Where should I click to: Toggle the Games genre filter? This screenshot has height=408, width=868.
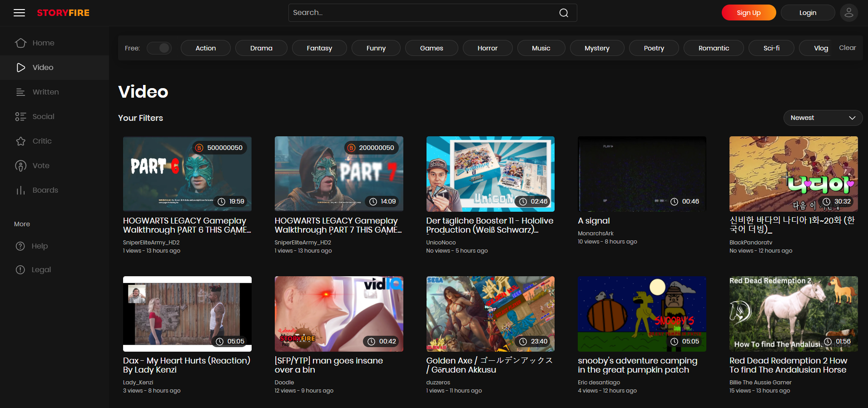432,48
